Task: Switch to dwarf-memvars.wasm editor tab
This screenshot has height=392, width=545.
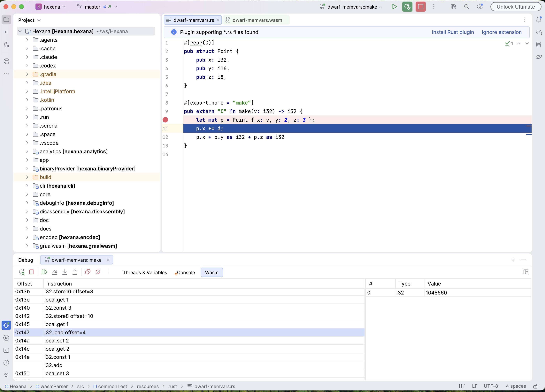Action: click(x=256, y=20)
